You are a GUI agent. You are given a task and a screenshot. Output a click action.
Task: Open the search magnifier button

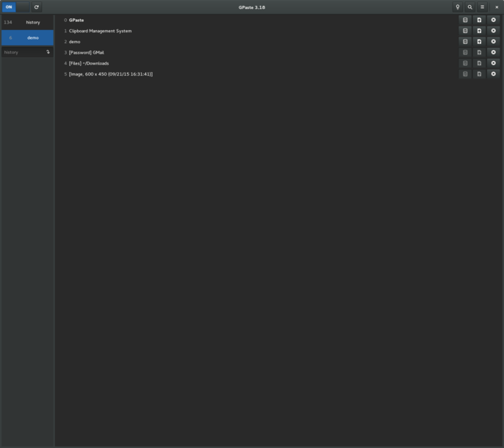click(x=470, y=7)
